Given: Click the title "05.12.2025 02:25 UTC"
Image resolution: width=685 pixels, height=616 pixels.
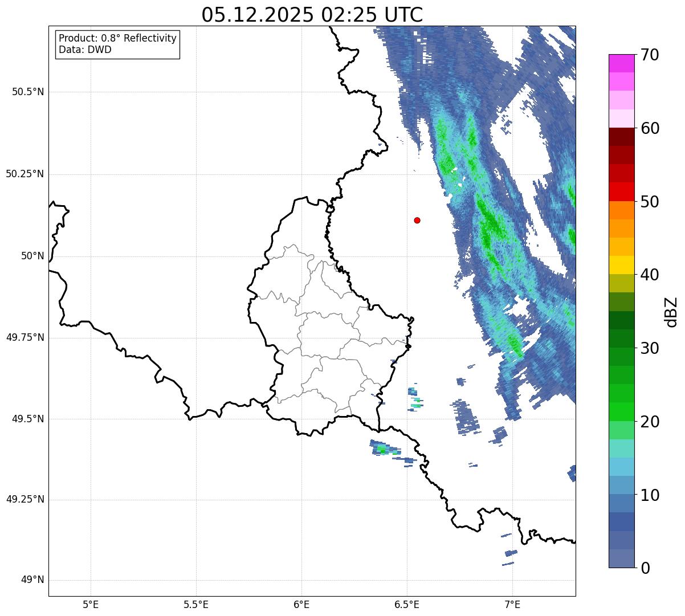Looking at the screenshot, I should (312, 14).
